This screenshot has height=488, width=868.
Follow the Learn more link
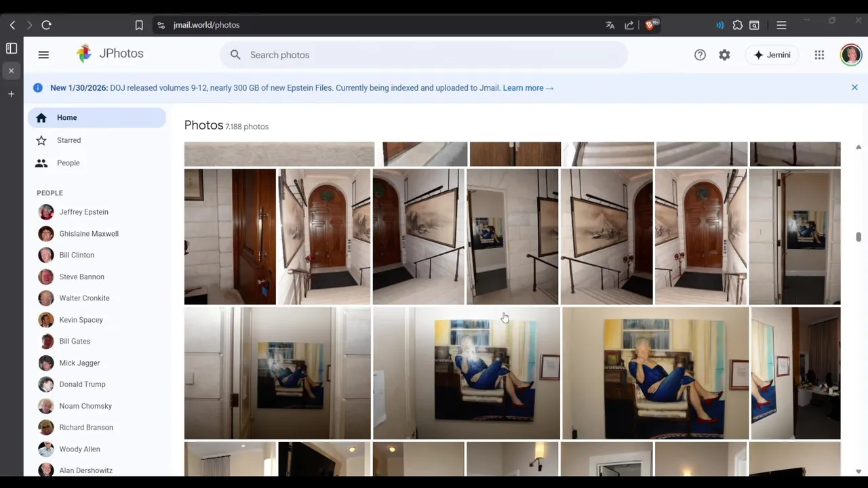(x=528, y=88)
